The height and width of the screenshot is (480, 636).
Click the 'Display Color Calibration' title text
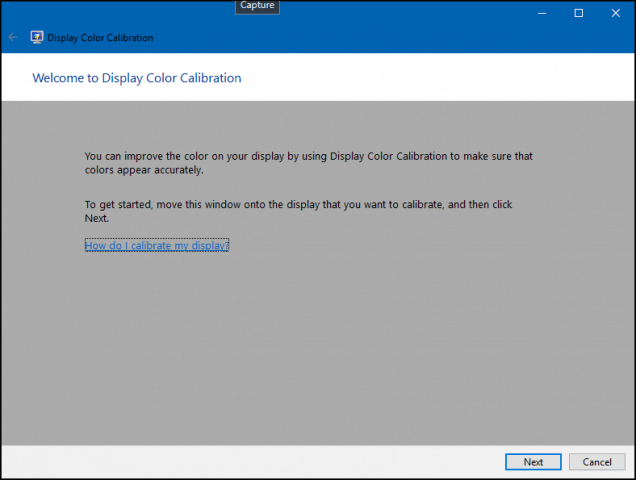(100, 38)
